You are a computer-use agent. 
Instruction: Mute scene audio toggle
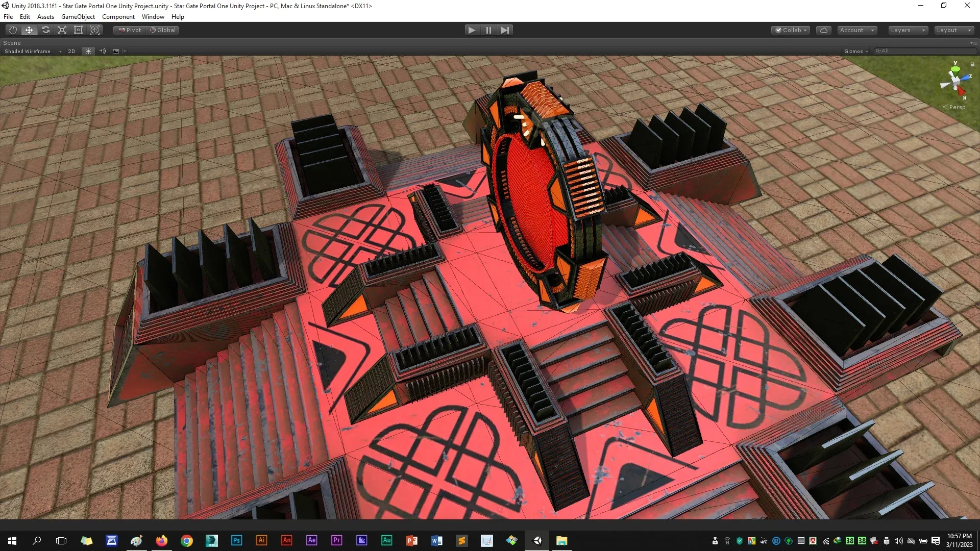tap(102, 51)
